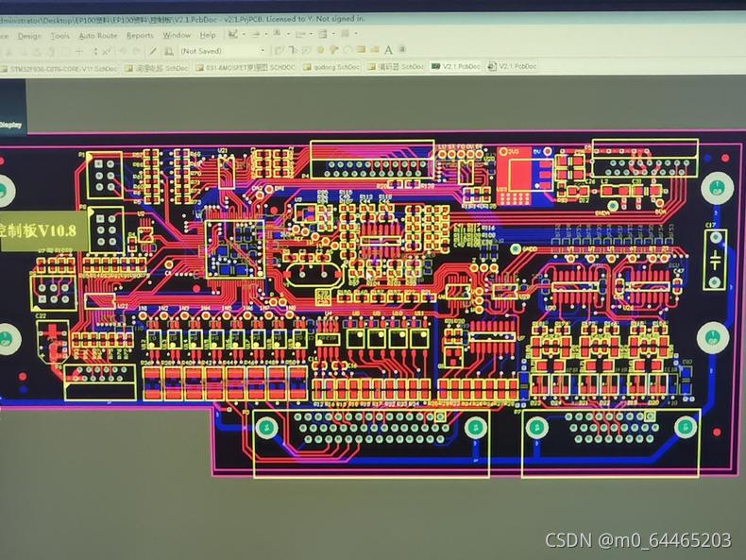Select the Differential Pair Routing tool
The image size is (746, 560).
tap(293, 50)
